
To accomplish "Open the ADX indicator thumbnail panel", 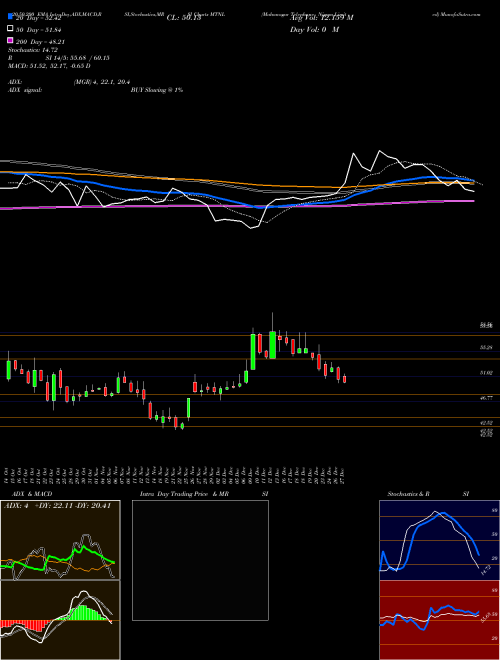I will point(60,540).
